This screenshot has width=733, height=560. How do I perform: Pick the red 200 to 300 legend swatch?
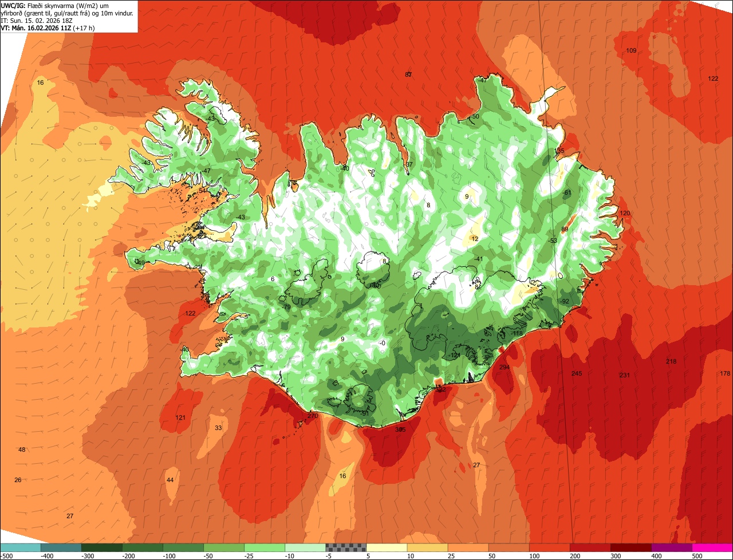(590, 547)
